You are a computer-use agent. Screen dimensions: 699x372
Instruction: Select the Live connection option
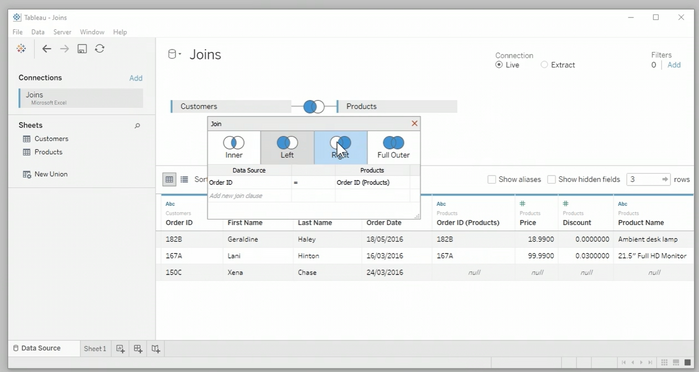(x=499, y=65)
